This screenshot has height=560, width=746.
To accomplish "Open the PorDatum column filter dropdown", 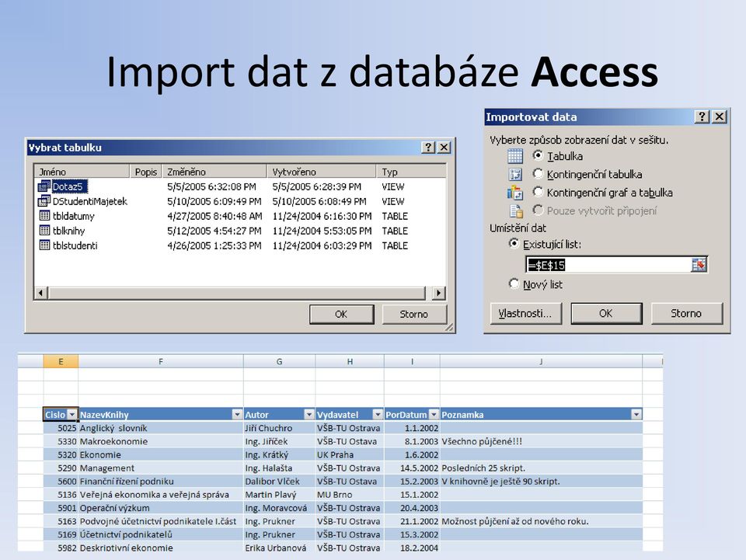I will point(434,415).
